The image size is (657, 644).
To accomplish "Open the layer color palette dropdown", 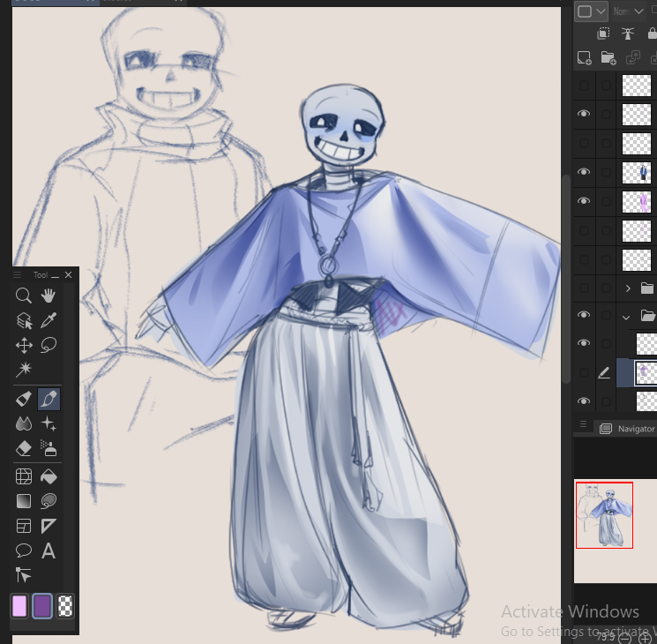I will pyautogui.click(x=591, y=11).
